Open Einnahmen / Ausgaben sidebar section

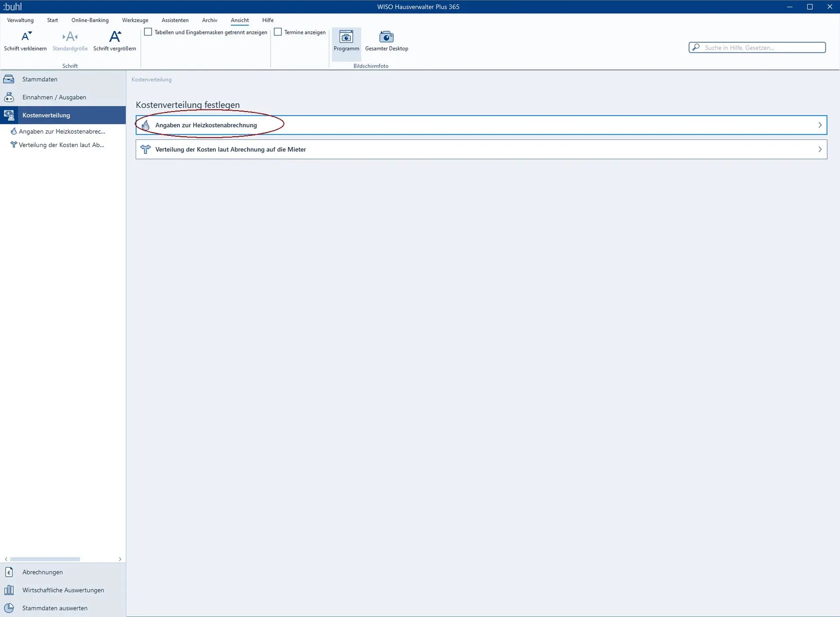[x=54, y=97]
